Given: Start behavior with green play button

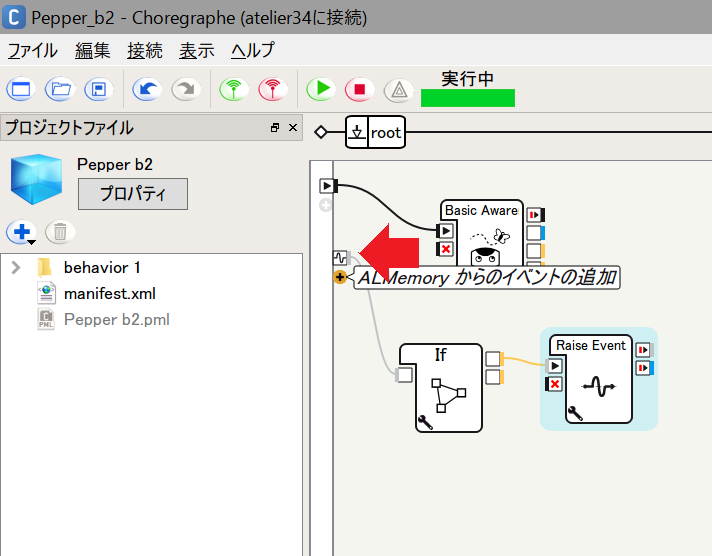Looking at the screenshot, I should [x=321, y=89].
